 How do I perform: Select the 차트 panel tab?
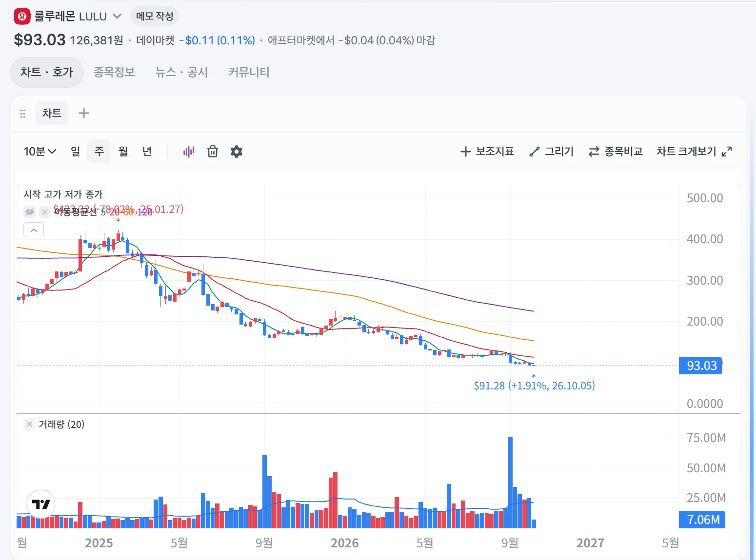pos(52,113)
